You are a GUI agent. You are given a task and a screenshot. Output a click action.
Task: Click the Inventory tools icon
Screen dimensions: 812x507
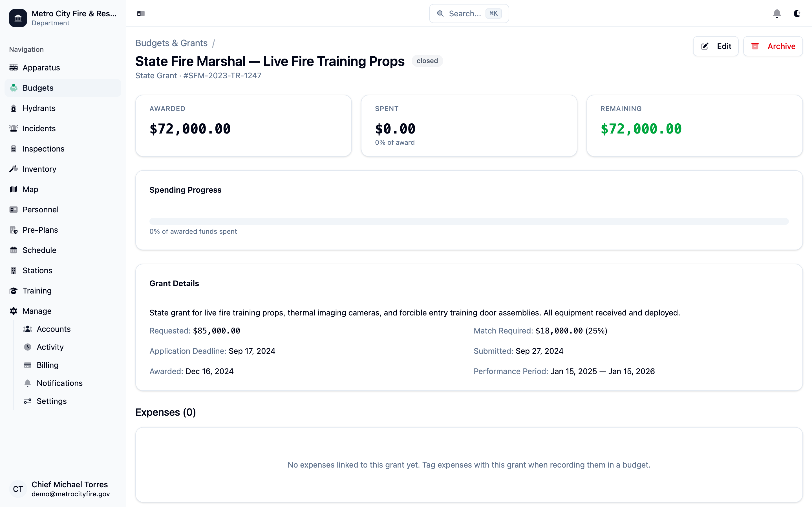click(x=14, y=169)
